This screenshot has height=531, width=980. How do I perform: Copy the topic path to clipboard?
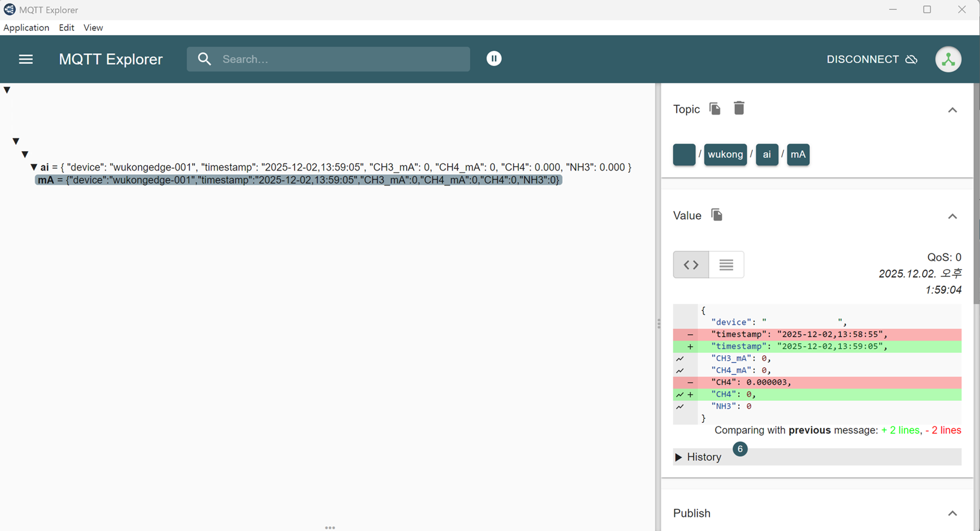point(715,109)
